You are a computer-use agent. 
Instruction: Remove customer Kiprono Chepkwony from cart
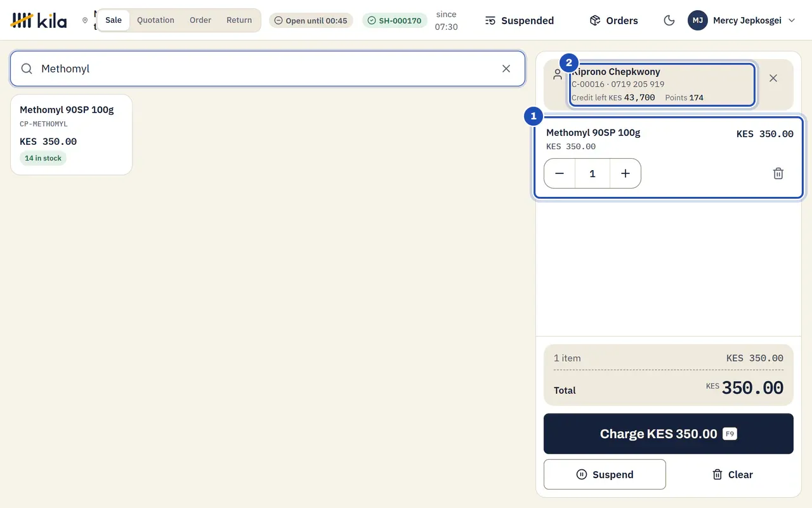(773, 78)
